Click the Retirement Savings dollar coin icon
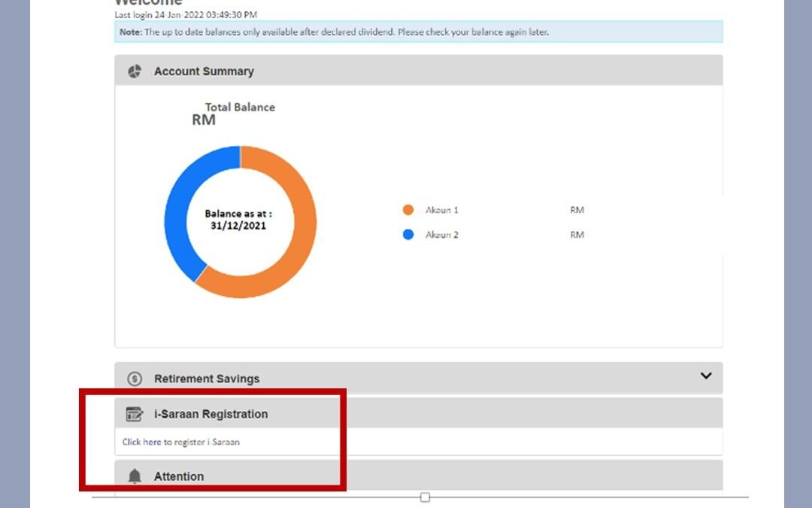 pos(135,379)
